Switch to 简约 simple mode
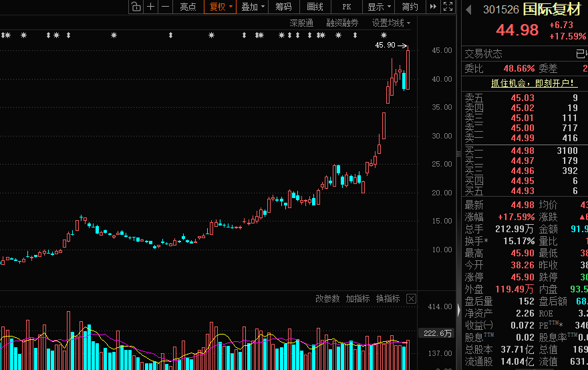This screenshot has width=588, height=370. click(410, 7)
